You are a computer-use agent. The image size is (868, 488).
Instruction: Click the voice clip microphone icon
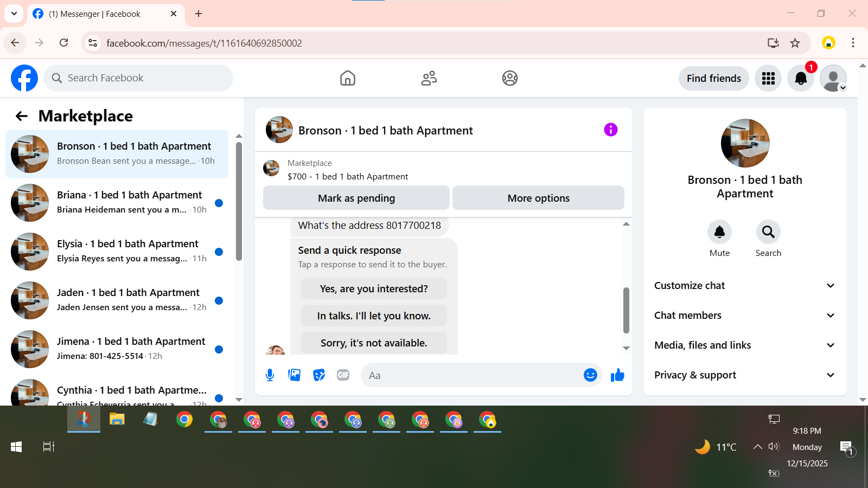(270, 375)
